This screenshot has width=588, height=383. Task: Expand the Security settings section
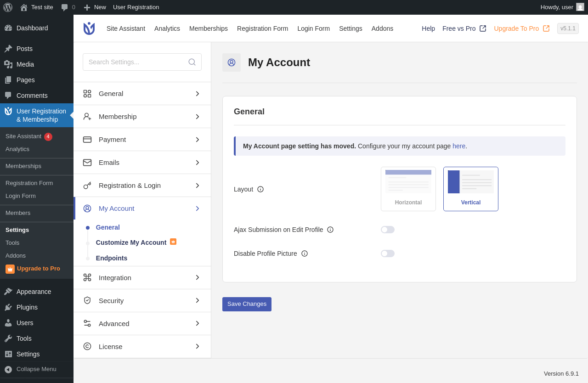(x=142, y=300)
